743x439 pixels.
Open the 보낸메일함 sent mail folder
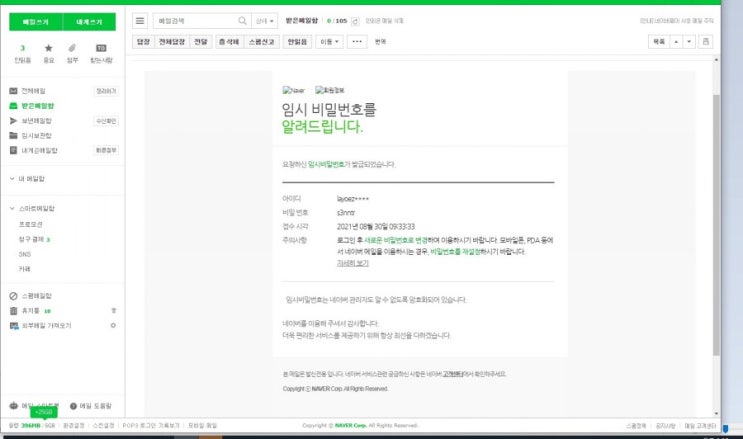[36, 121]
